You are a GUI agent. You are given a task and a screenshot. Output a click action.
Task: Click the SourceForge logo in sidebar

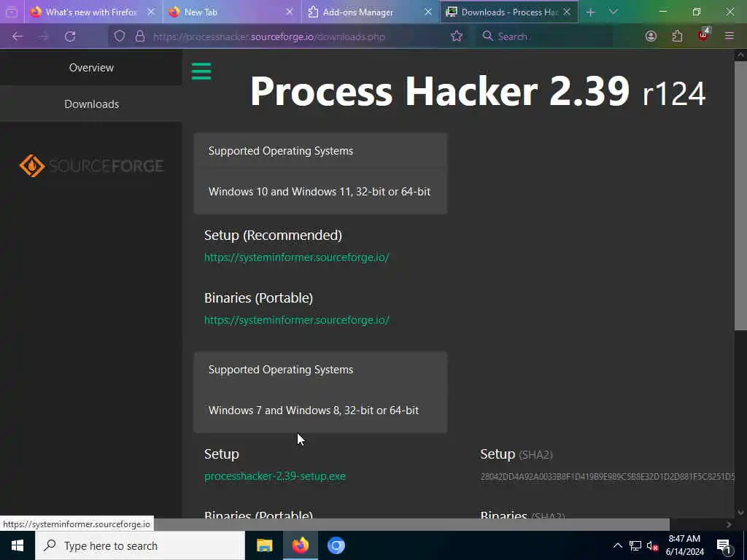pos(91,166)
